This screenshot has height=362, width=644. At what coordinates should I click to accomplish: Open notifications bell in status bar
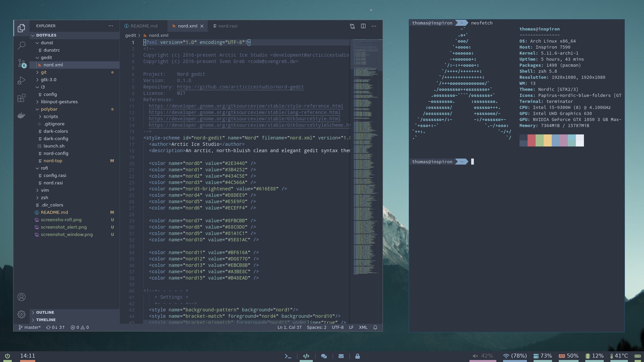pos(375,327)
